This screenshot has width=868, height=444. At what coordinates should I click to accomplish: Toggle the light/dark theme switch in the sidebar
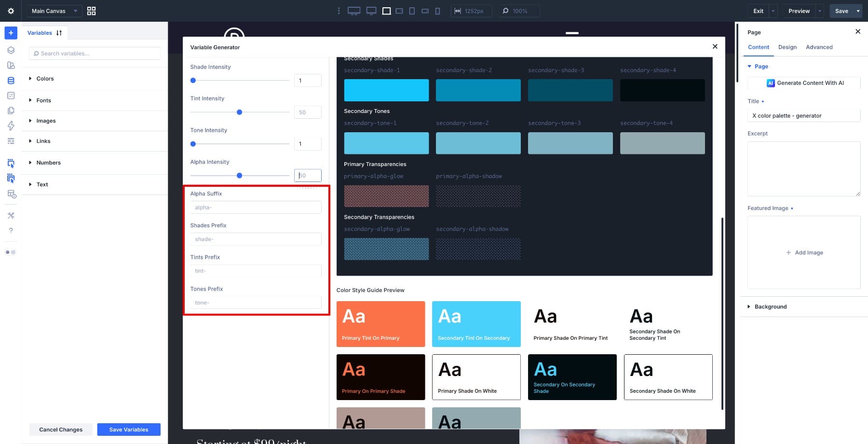pyautogui.click(x=11, y=252)
